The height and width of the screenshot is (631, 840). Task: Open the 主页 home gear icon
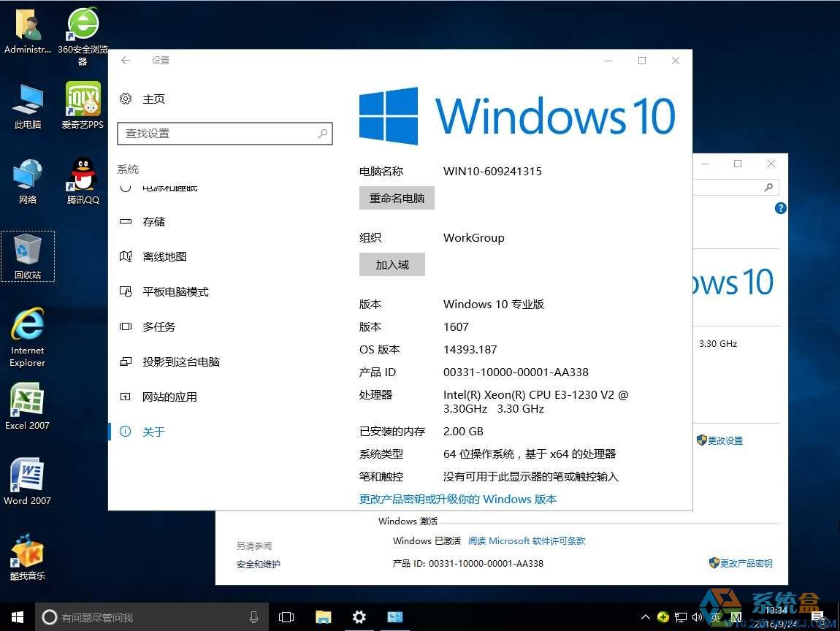126,99
